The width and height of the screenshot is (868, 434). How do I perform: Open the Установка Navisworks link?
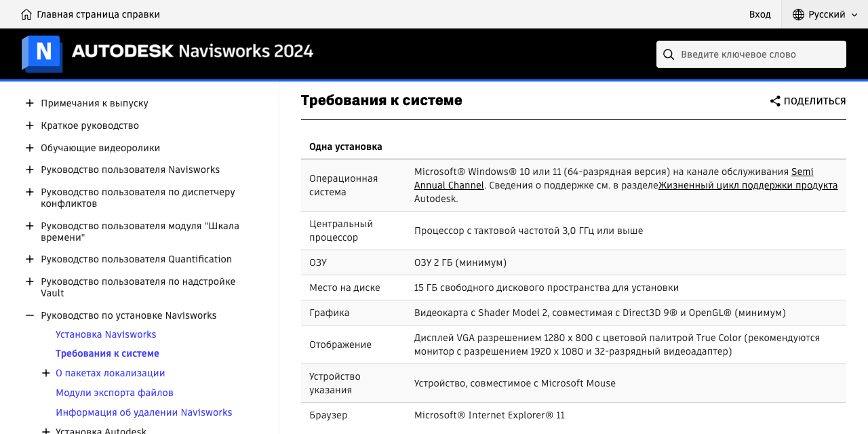[106, 334]
